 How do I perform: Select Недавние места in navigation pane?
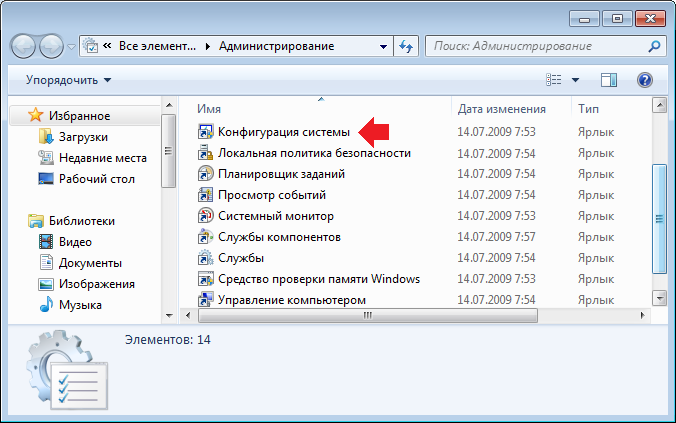point(103,158)
